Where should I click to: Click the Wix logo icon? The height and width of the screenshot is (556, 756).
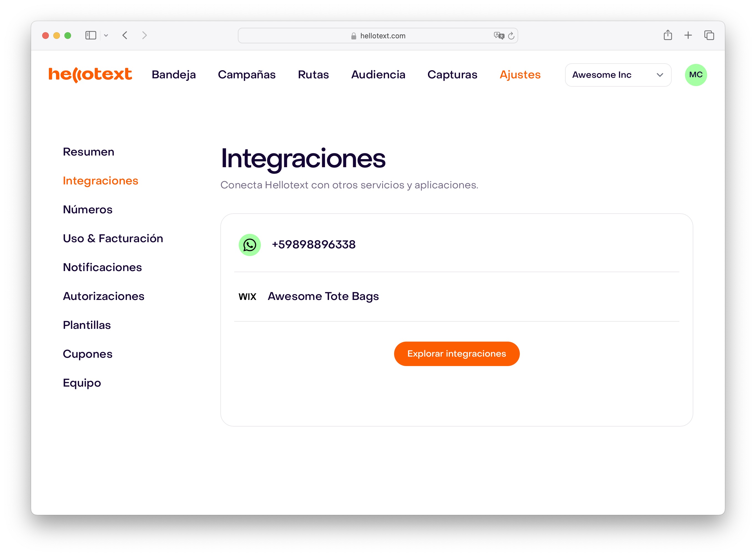point(247,297)
